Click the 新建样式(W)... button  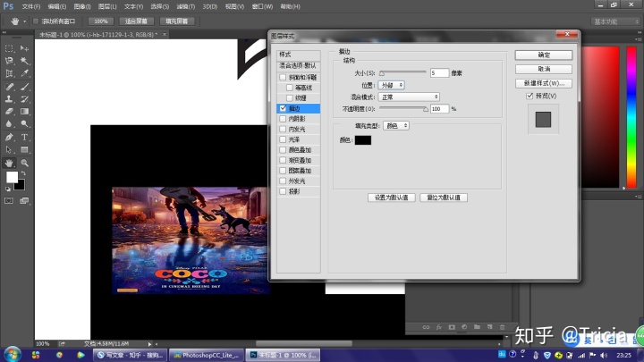(x=544, y=83)
